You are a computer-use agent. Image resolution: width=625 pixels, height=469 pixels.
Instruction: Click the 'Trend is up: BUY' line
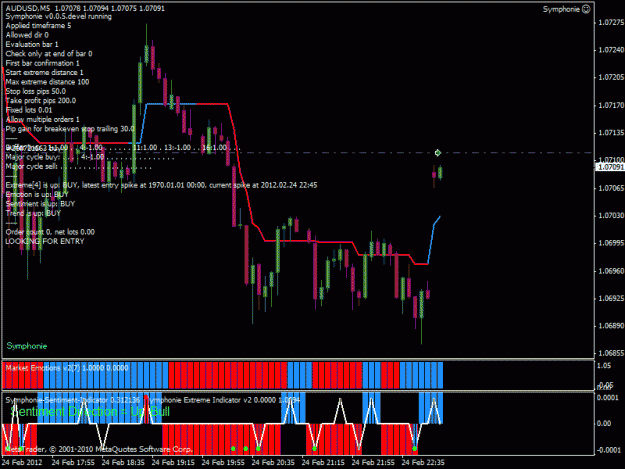coord(33,213)
